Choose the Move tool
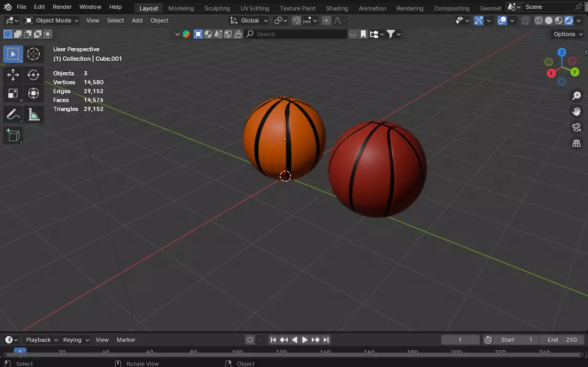The image size is (588, 367). click(x=13, y=74)
